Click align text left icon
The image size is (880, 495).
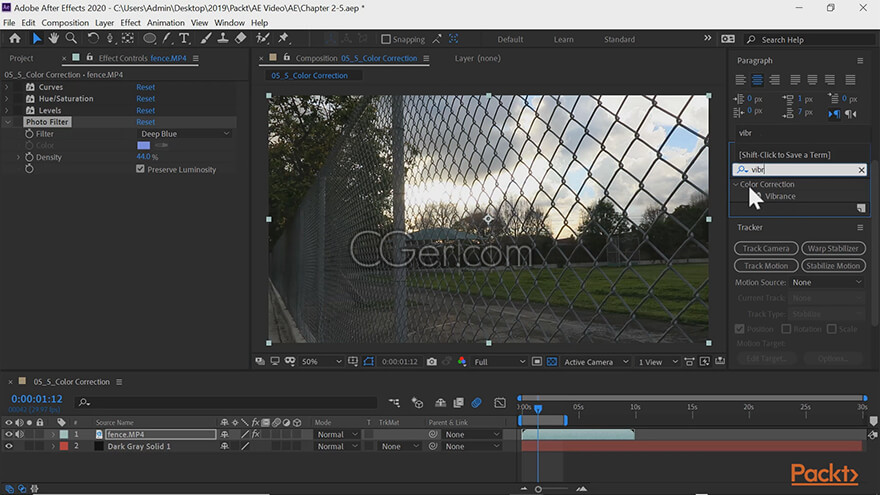point(740,80)
